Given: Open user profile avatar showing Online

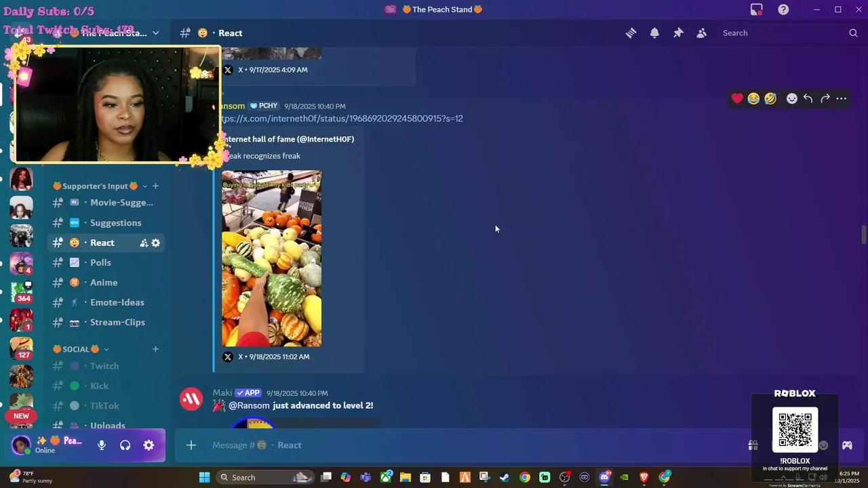Looking at the screenshot, I should tap(21, 445).
